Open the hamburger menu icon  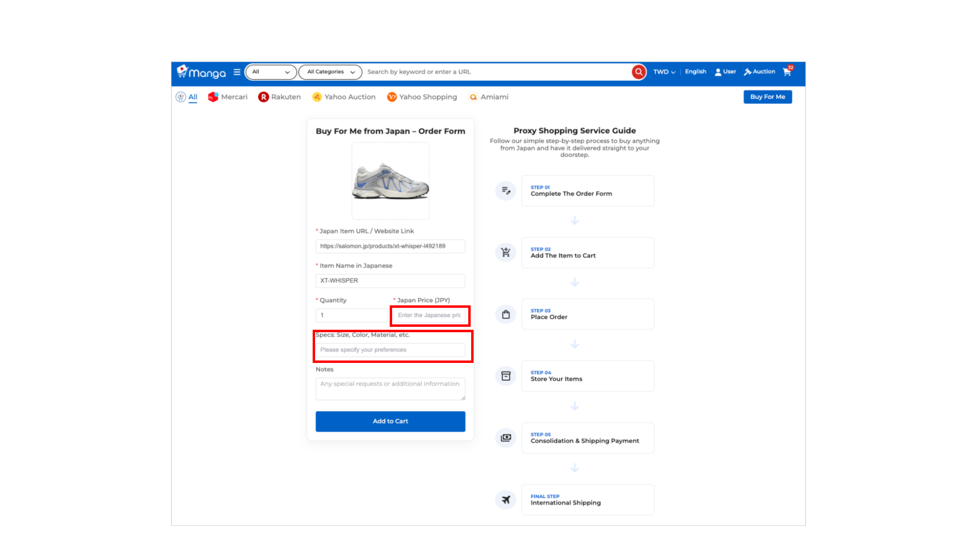click(237, 72)
